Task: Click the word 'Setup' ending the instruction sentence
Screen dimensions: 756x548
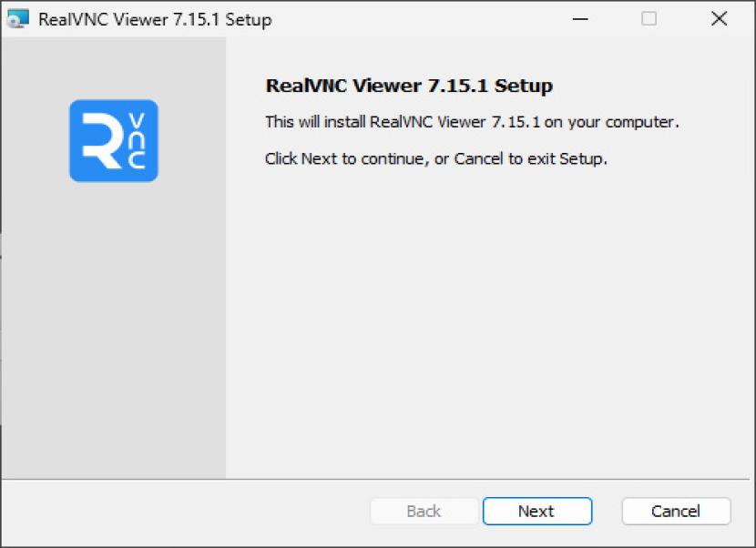Action: click(582, 158)
